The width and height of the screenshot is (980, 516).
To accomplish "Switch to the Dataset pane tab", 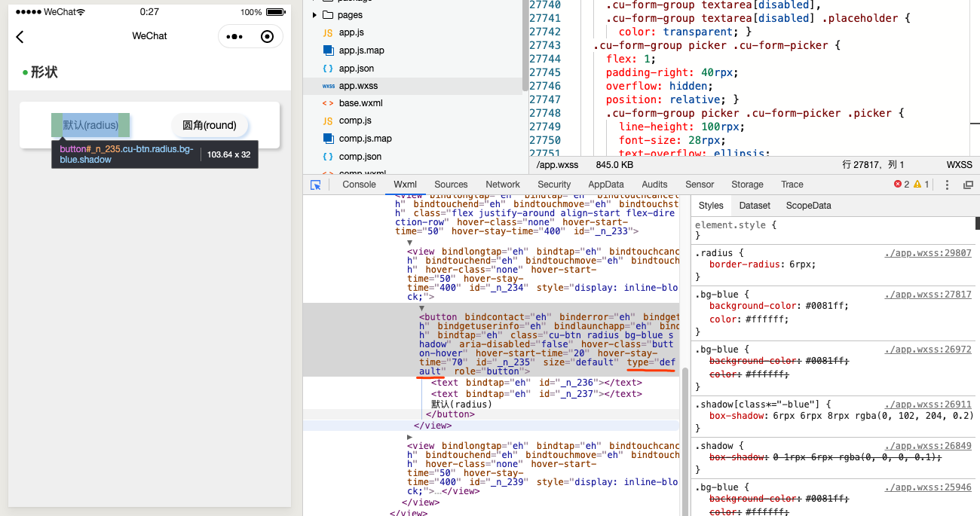I will click(x=755, y=206).
